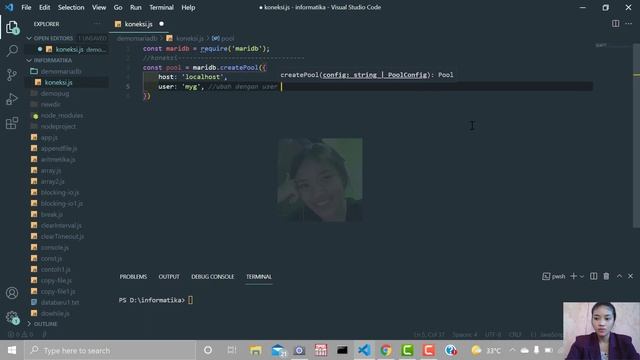
Task: Open the Edit menu
Action: [44, 7]
